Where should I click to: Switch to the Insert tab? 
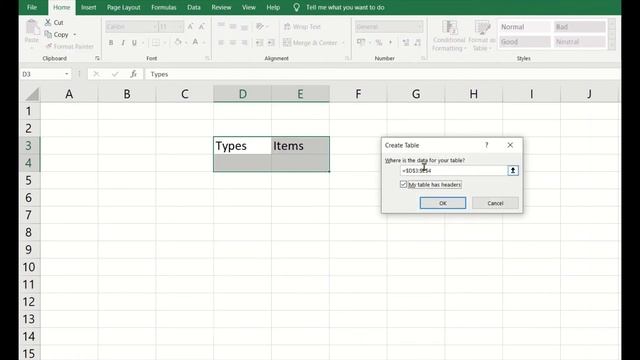tap(88, 7)
